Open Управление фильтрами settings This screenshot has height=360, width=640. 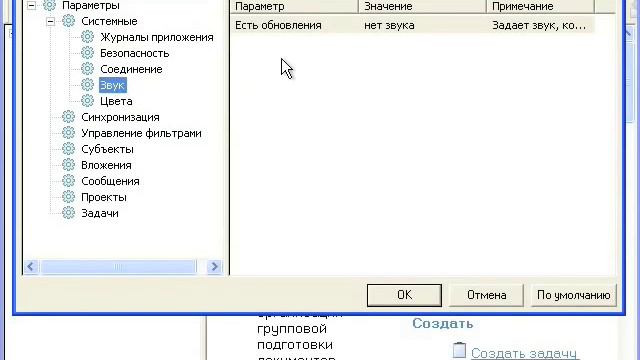click(x=141, y=133)
